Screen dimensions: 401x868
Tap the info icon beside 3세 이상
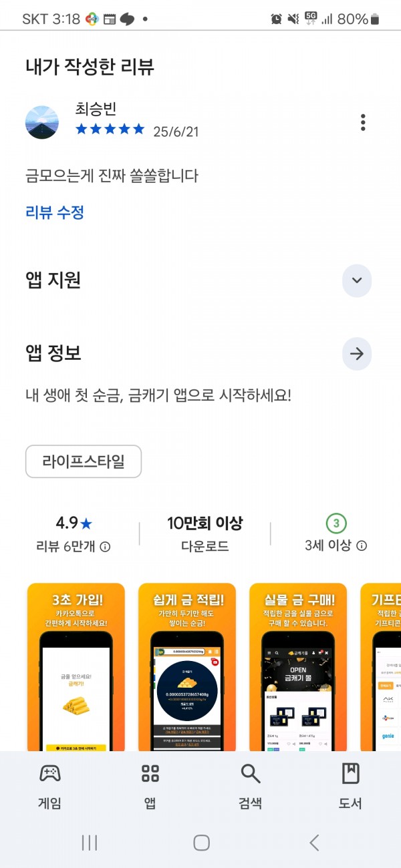(x=362, y=546)
